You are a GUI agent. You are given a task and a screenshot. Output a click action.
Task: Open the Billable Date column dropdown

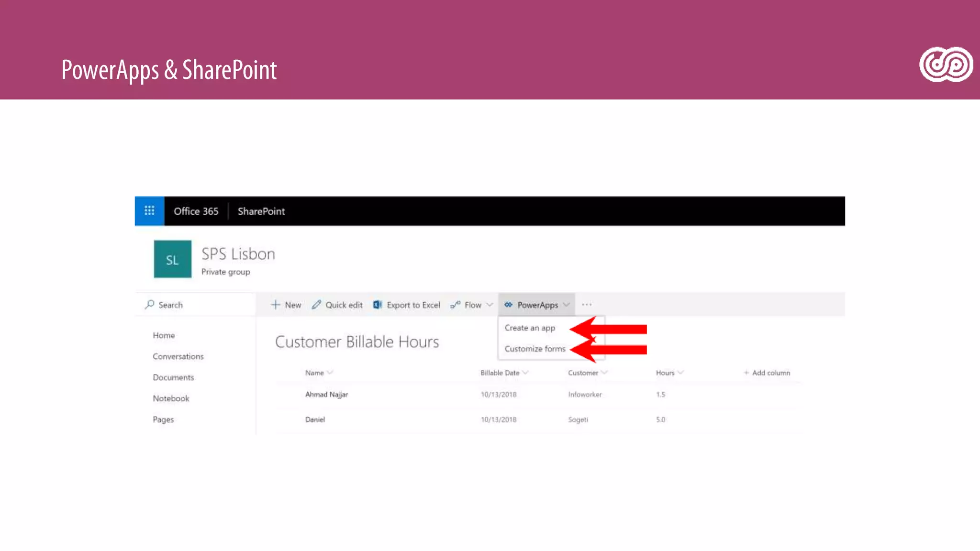pyautogui.click(x=525, y=373)
